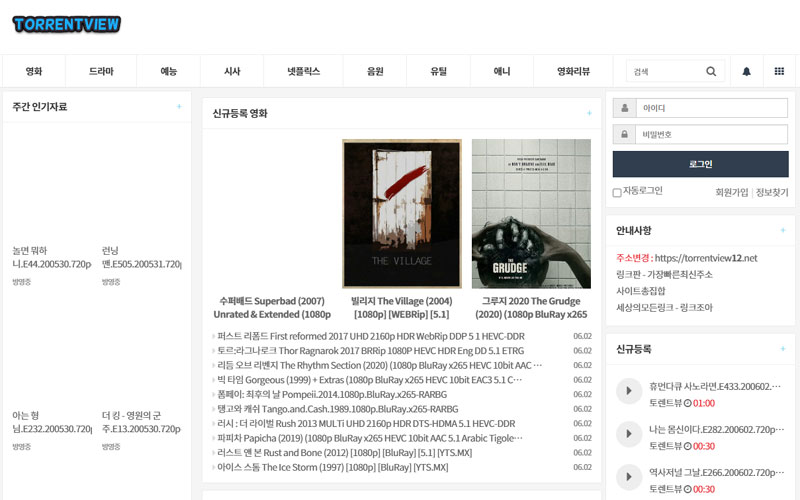The image size is (800, 500).
Task: Click the TORRENTVIEW logo
Action: 67,24
